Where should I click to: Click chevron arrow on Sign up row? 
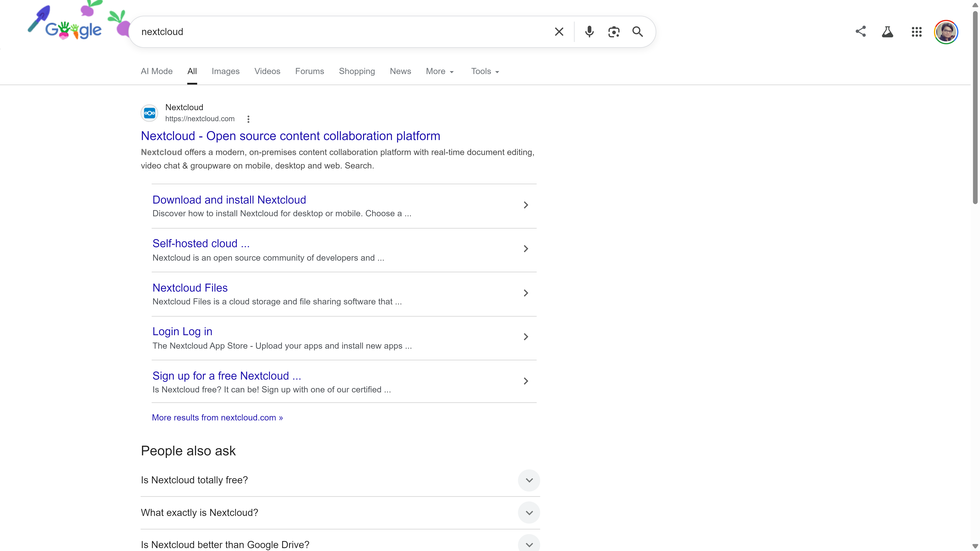pos(526,381)
